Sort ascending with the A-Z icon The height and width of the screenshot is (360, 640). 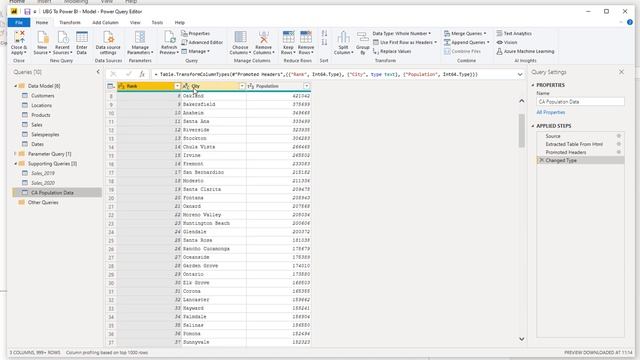(324, 33)
